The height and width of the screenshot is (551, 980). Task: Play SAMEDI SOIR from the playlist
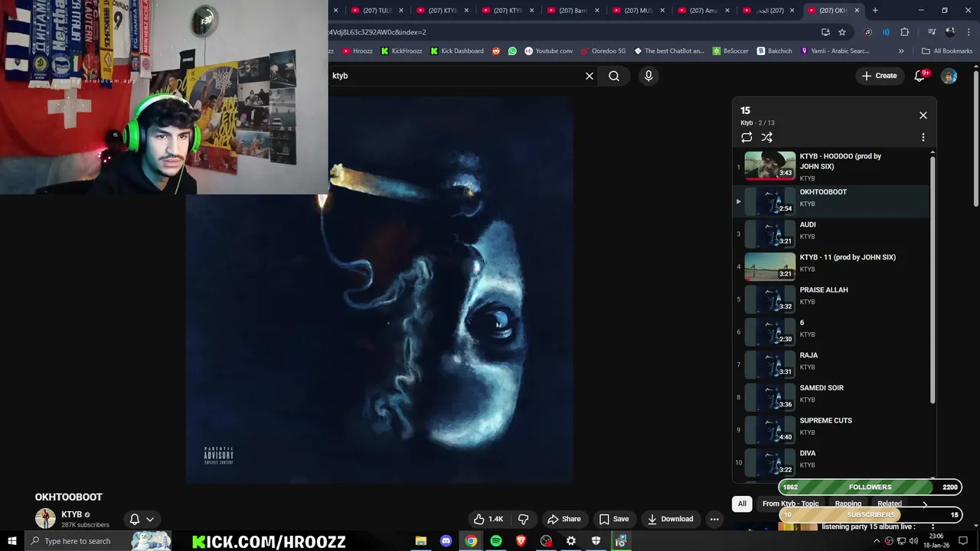(831, 397)
